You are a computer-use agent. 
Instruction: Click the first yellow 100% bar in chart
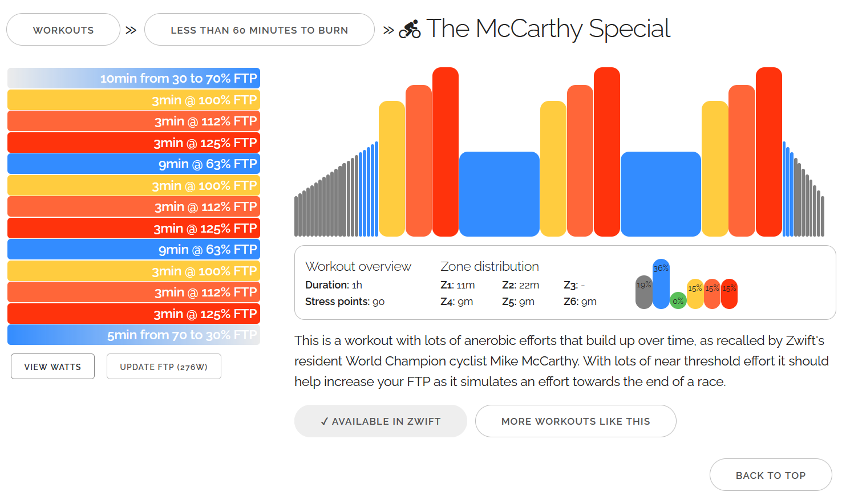392,169
